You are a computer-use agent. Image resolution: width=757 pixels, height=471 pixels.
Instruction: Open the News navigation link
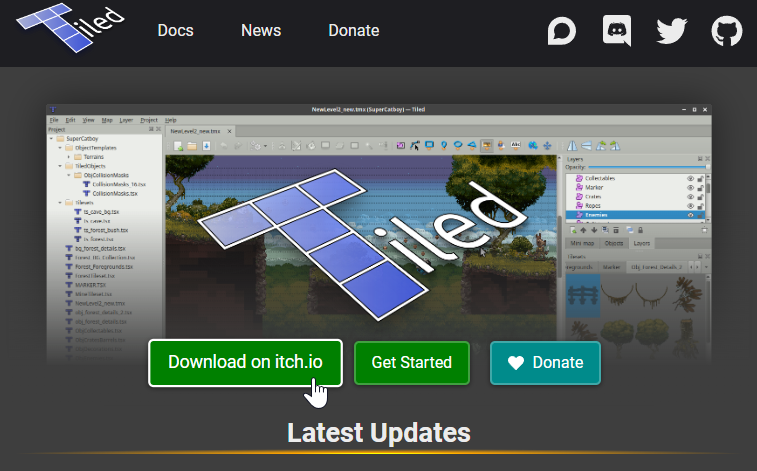click(x=261, y=30)
